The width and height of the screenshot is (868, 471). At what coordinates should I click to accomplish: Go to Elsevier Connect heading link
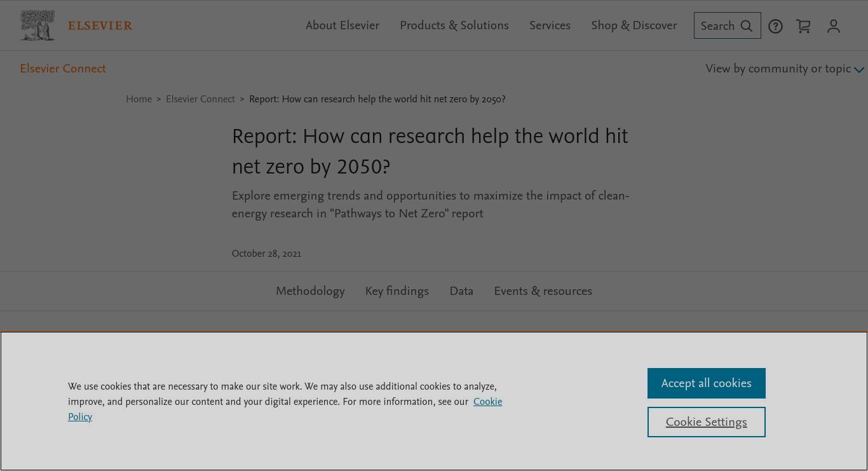coord(63,69)
